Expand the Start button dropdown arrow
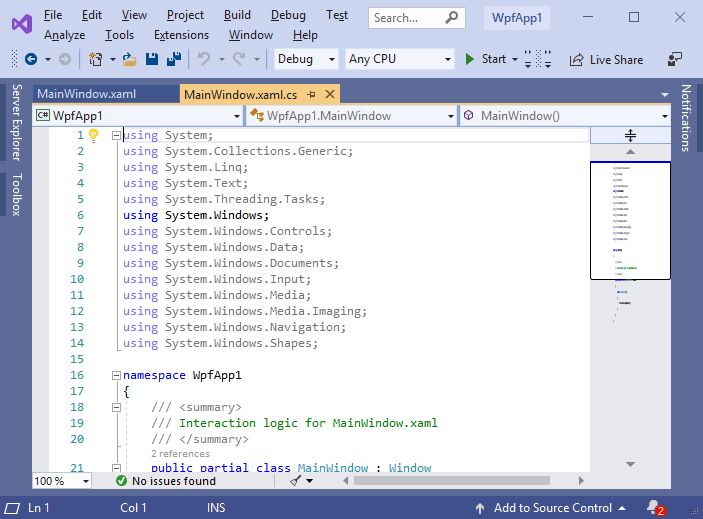Viewport: 703px width, 519px height. point(515,59)
